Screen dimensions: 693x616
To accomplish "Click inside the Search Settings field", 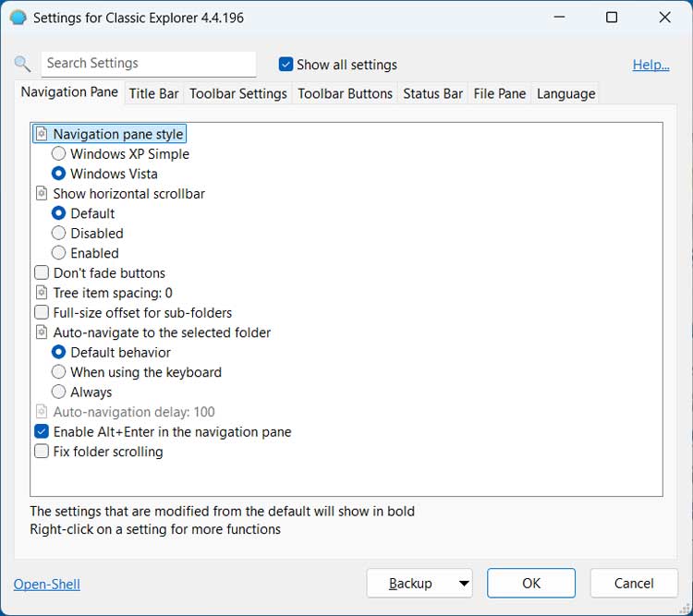I will click(149, 64).
